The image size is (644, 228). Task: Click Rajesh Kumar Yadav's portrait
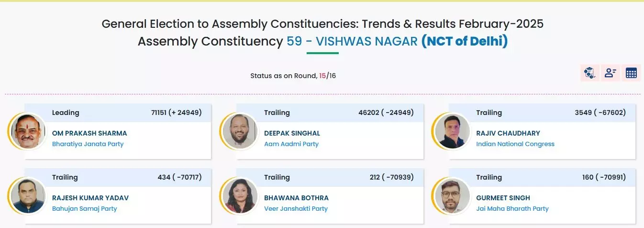[27, 196]
